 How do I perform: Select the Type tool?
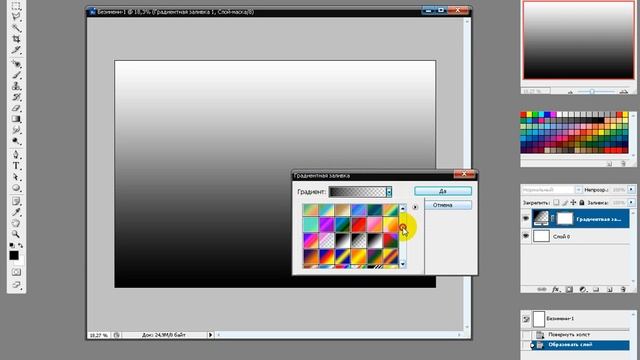tap(16, 166)
